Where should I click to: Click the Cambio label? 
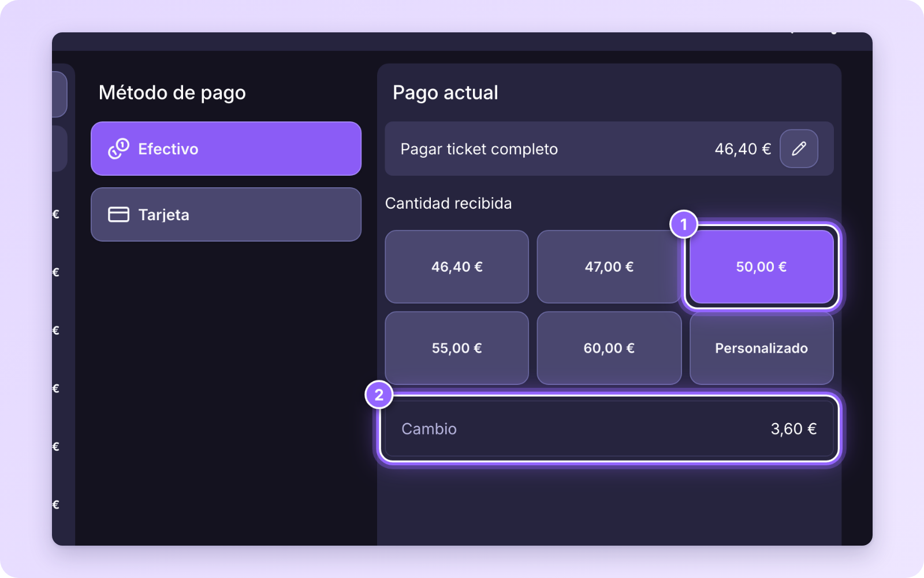coord(429,429)
